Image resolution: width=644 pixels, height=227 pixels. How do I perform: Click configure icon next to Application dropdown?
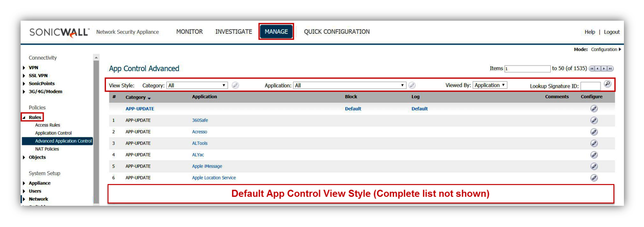412,86
